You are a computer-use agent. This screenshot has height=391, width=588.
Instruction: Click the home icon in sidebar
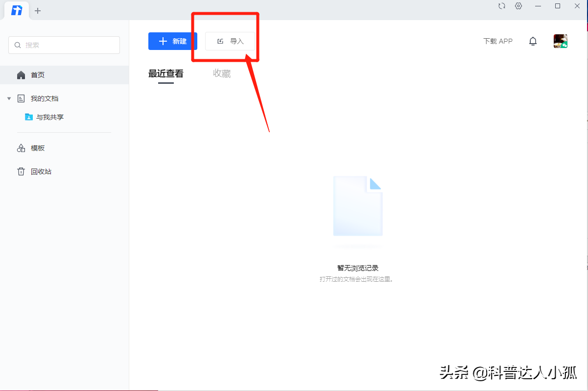[x=21, y=75]
